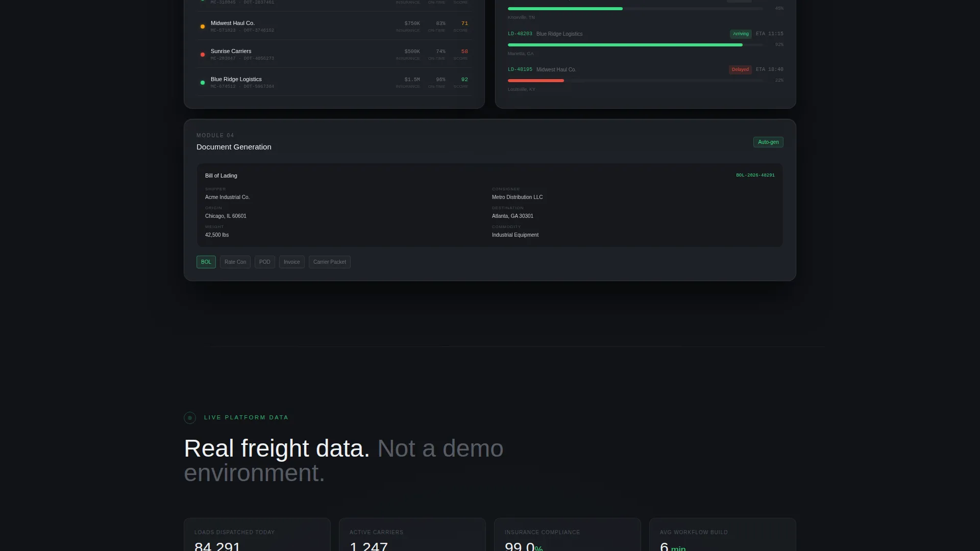Click the 96% on-time value
The width and height of the screenshot is (980, 551).
[440, 80]
